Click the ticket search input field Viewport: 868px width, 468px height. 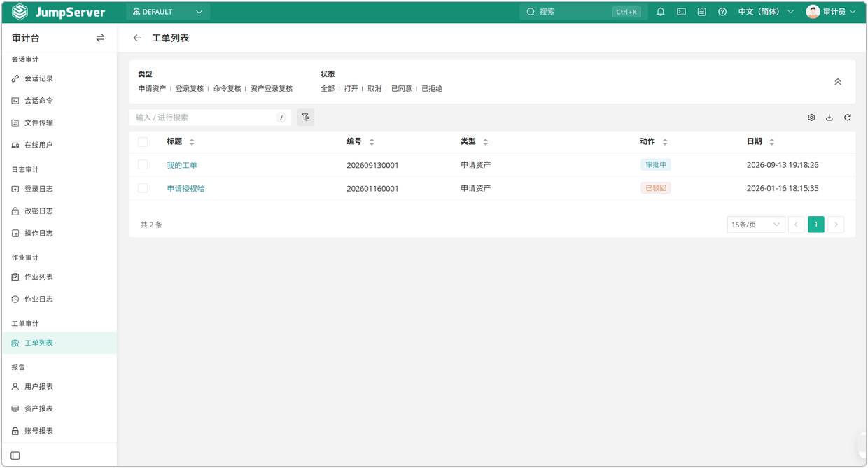click(x=210, y=118)
